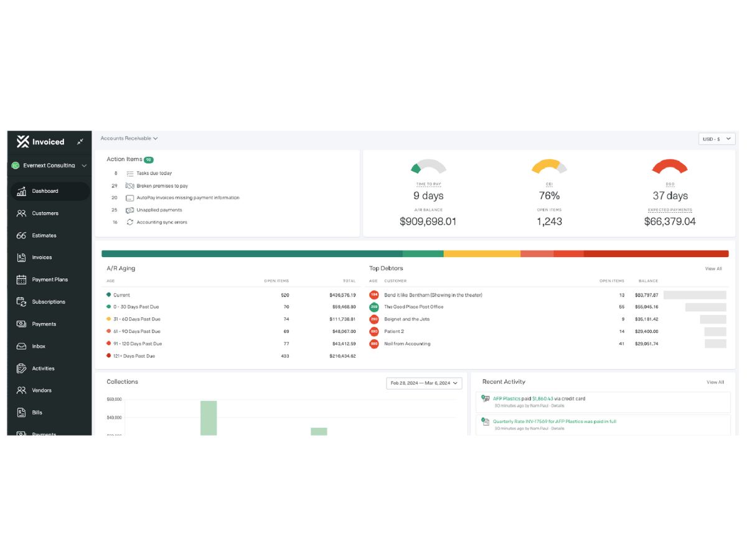
Task: Click the Current aging row
Action: tap(231, 295)
